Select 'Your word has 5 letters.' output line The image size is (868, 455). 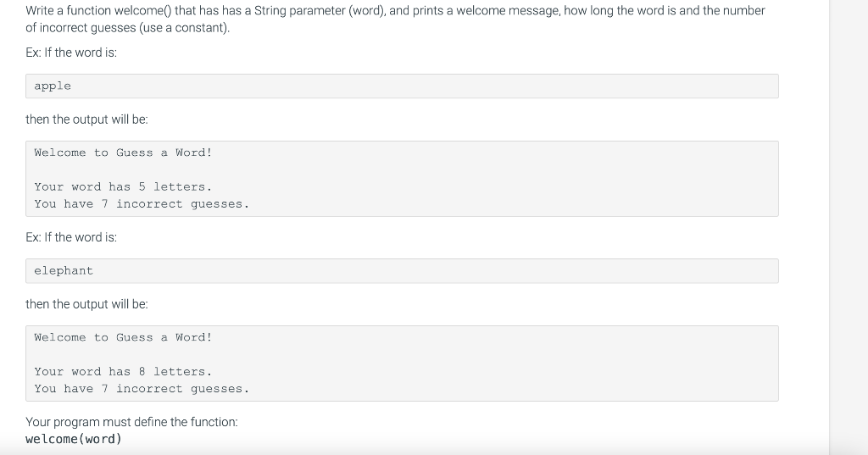point(123,186)
